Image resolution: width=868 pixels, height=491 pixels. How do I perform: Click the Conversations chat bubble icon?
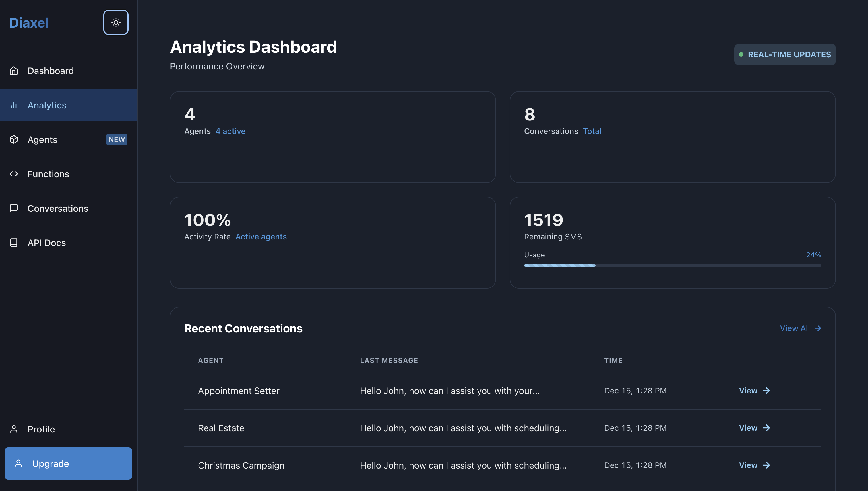point(14,209)
